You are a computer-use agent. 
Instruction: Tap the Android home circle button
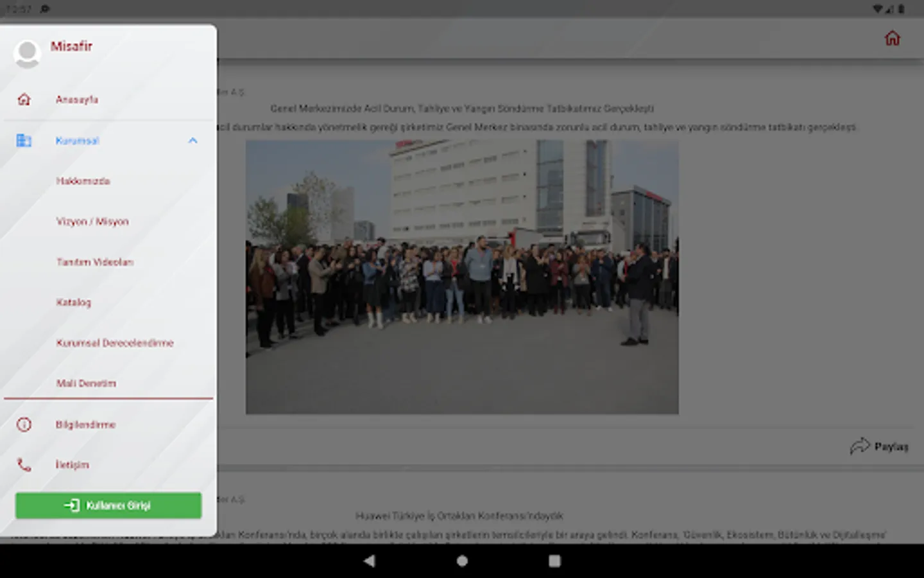(462, 561)
